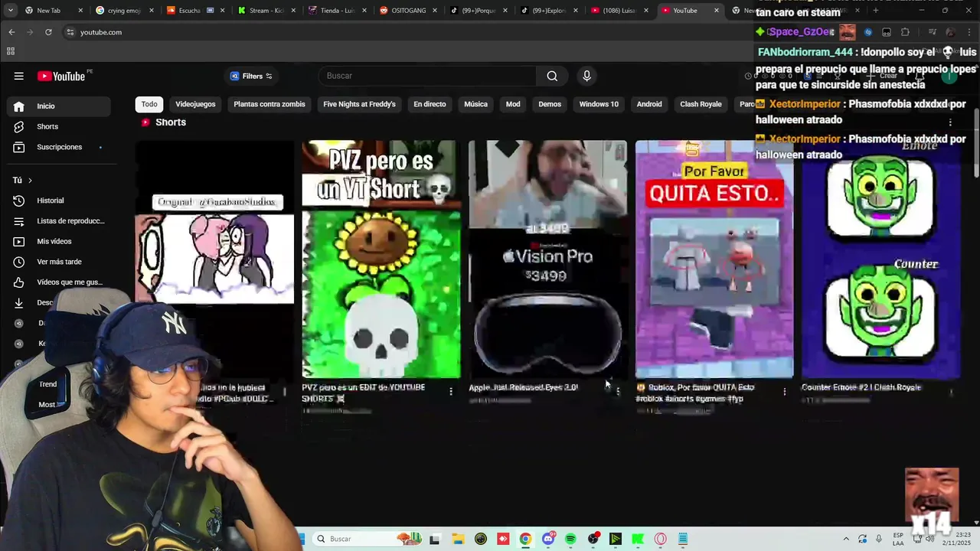Screen dimensions: 980x551
Task: Select the Clash Royale chip
Action: point(701,104)
